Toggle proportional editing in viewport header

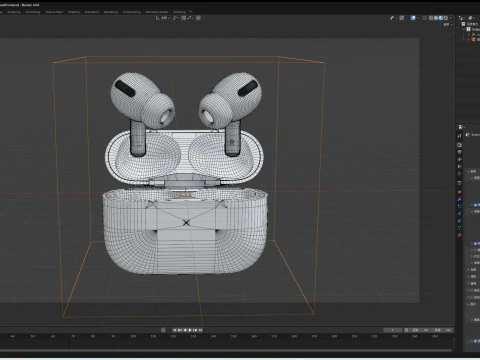[198, 18]
